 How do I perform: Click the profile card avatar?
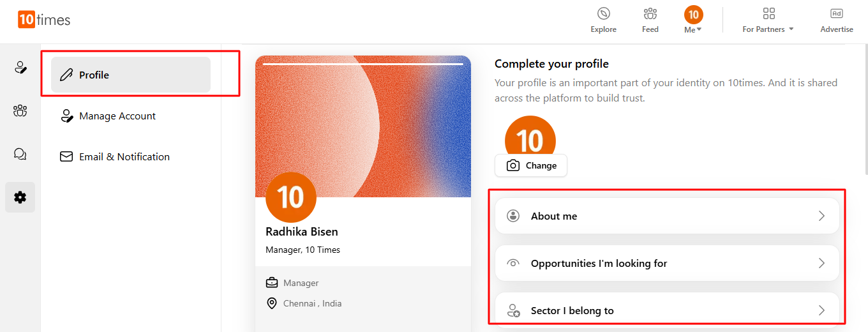tap(291, 197)
